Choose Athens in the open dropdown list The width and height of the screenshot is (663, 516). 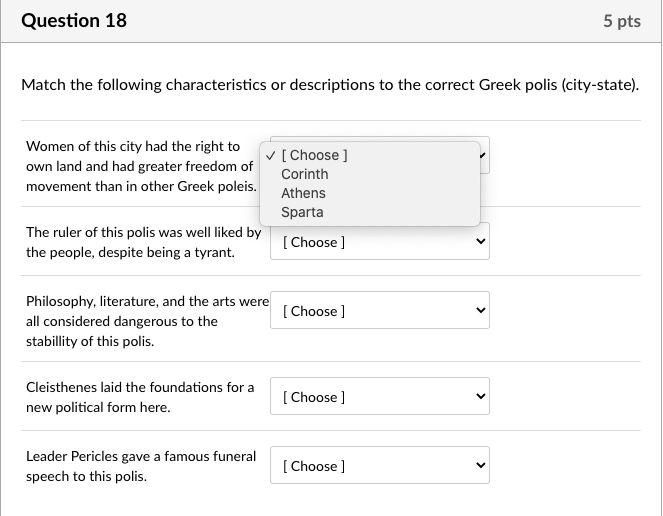[x=303, y=193]
